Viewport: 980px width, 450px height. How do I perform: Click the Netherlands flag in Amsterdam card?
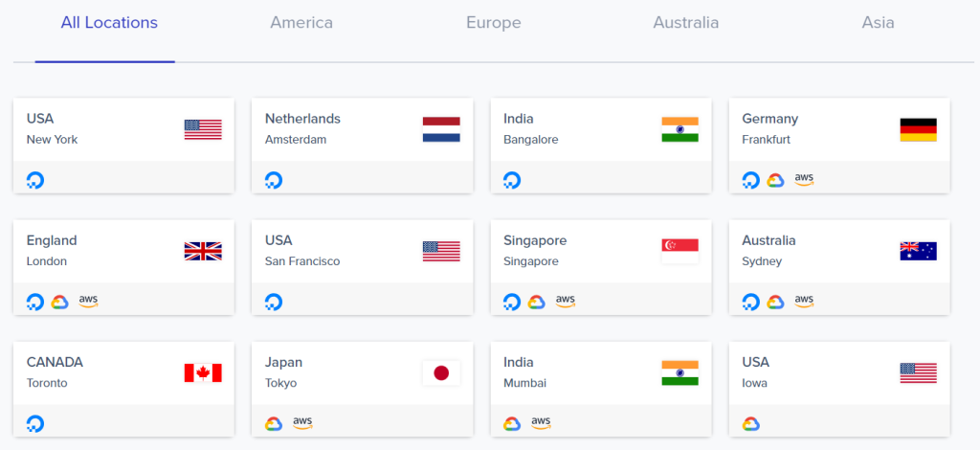tap(441, 129)
